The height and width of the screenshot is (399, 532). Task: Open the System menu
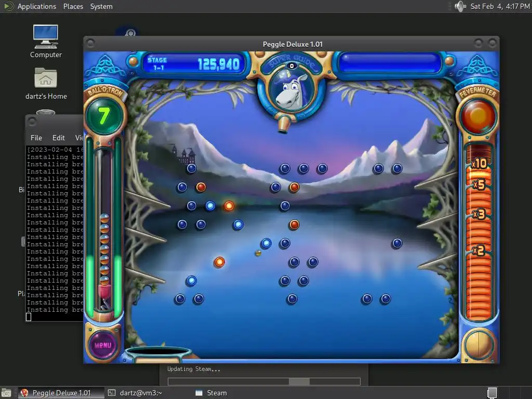click(101, 6)
